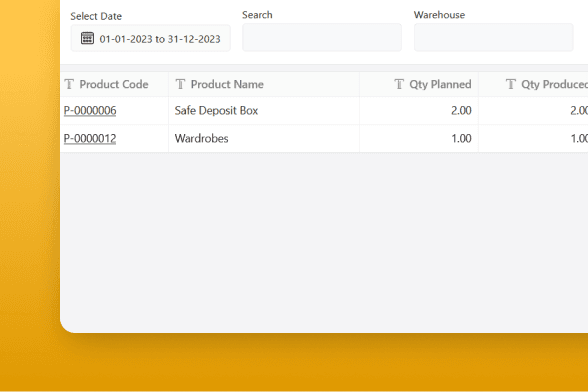Click the text-type icon beside Product Code
The height and width of the screenshot is (392, 588).
pyautogui.click(x=69, y=84)
